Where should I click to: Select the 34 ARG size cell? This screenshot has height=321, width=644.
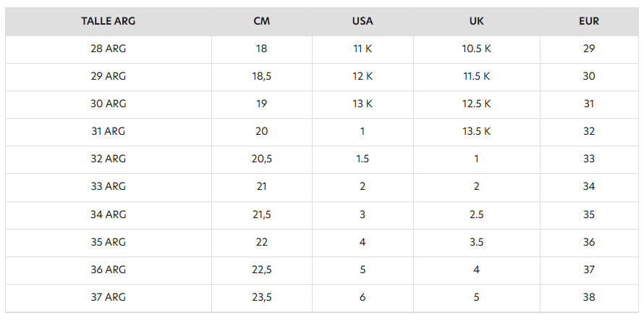point(109,214)
